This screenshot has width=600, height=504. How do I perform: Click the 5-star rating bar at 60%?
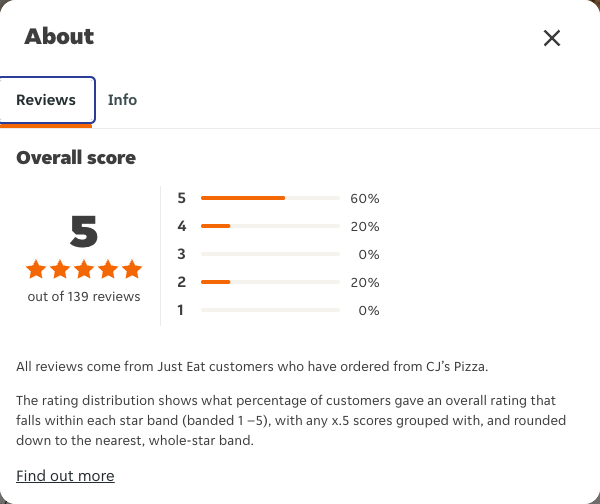(270, 198)
